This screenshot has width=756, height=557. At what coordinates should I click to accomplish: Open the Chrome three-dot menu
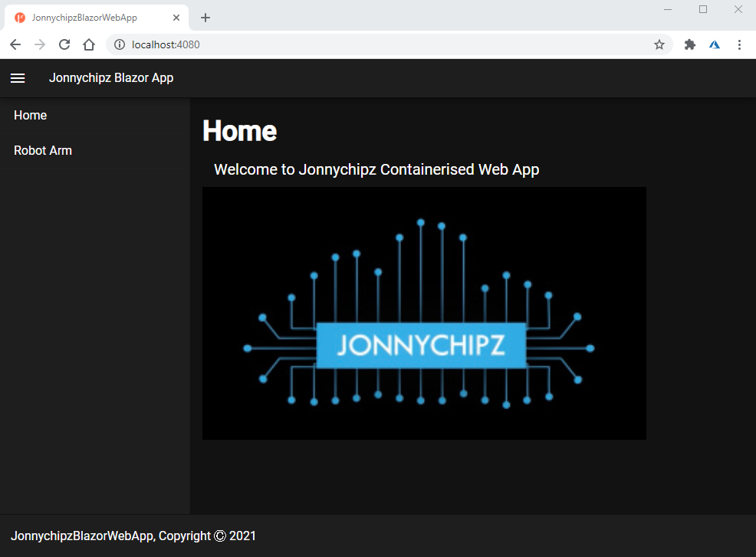click(739, 44)
